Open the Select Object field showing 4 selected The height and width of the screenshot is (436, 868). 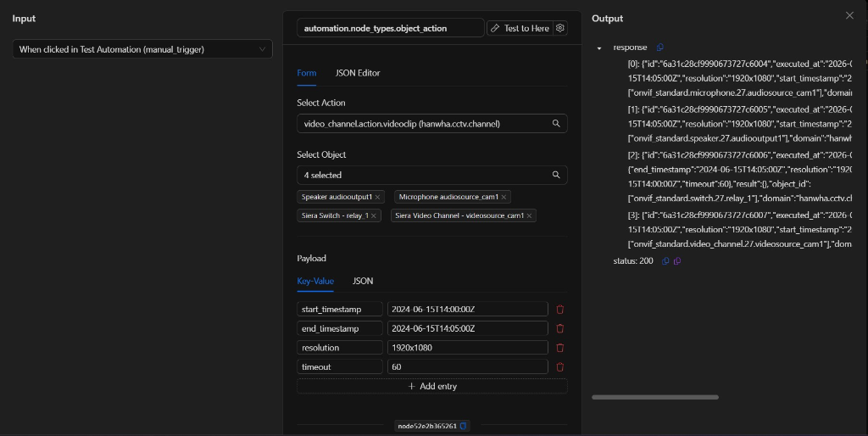[431, 175]
